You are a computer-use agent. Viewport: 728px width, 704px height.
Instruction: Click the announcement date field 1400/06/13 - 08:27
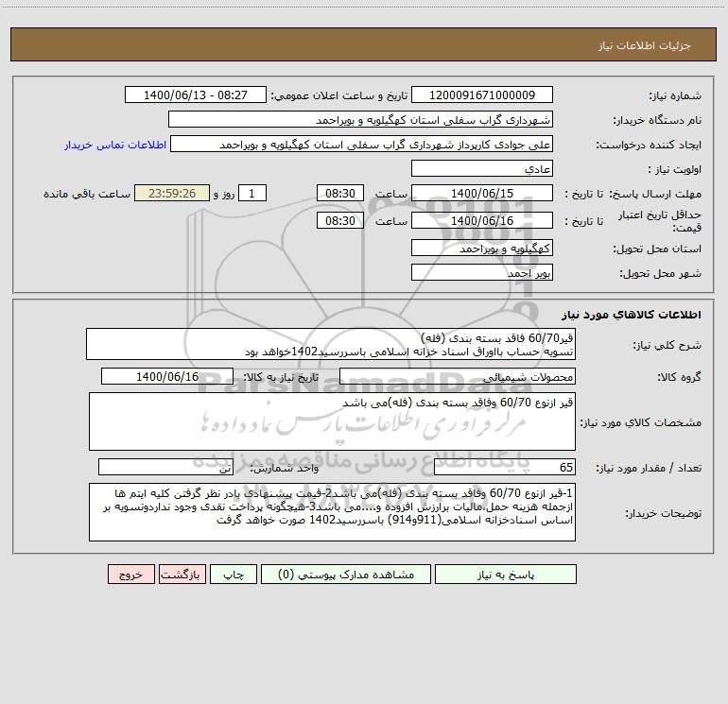pos(196,94)
